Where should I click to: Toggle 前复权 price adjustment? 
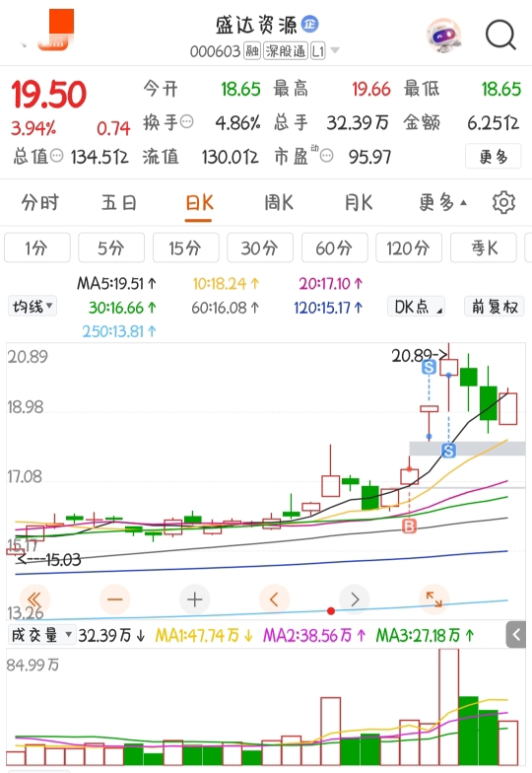(x=495, y=307)
